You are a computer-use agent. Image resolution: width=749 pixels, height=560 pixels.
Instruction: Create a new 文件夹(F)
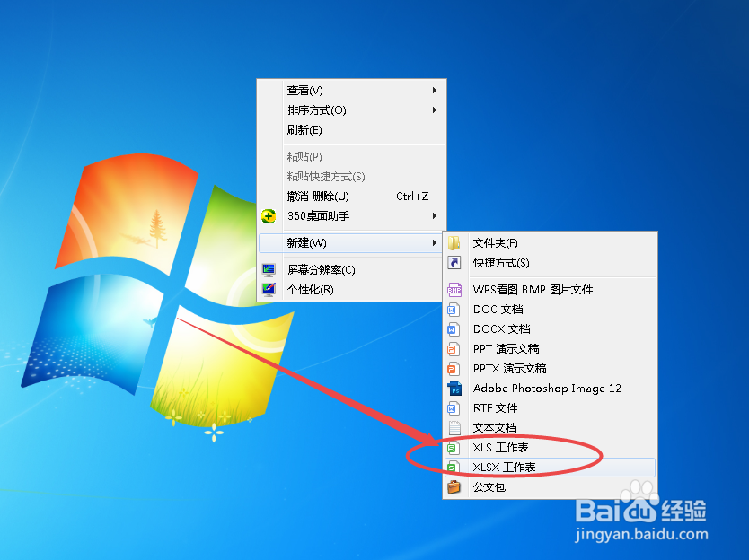(550, 243)
